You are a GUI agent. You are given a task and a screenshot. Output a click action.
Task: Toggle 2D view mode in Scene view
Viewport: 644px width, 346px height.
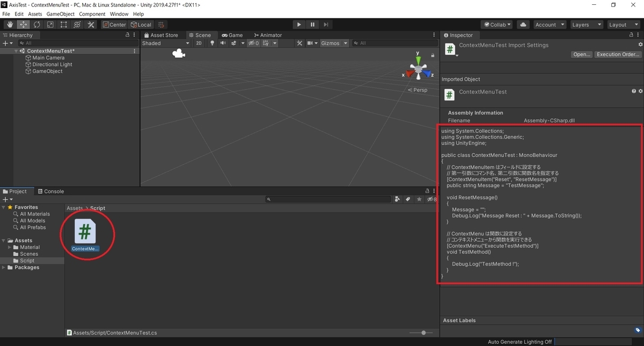point(199,43)
